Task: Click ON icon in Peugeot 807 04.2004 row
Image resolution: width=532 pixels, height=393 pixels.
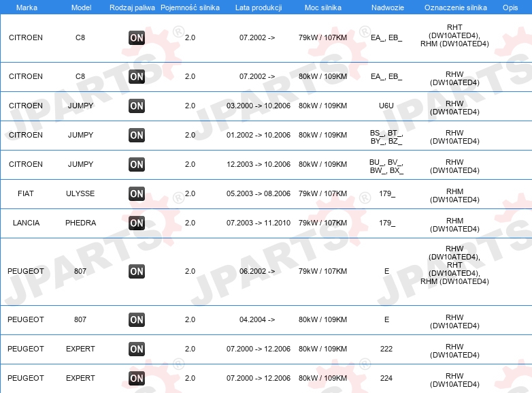Action: pos(137,319)
